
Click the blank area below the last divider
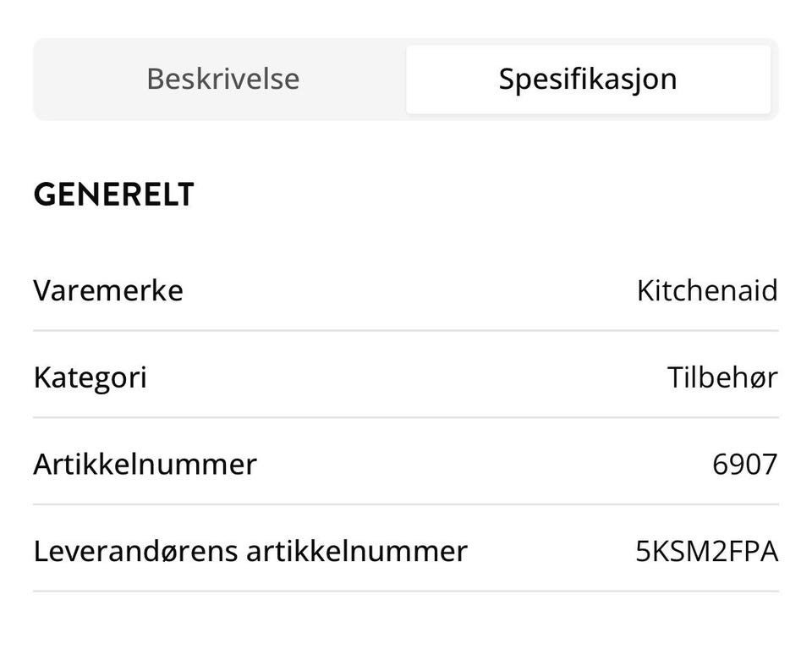coord(406,630)
